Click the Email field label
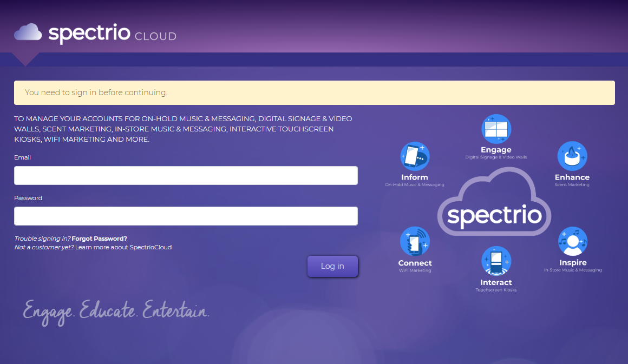Viewport: 628px width, 364px height. point(23,157)
